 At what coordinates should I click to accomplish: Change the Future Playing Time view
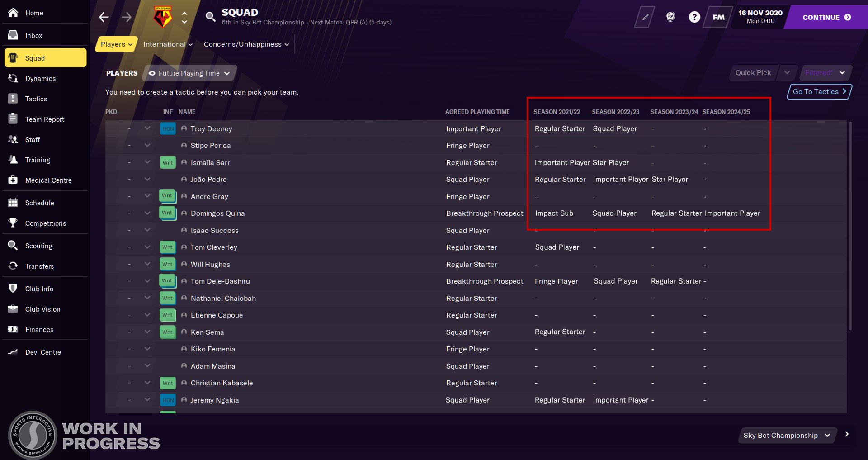click(x=189, y=73)
